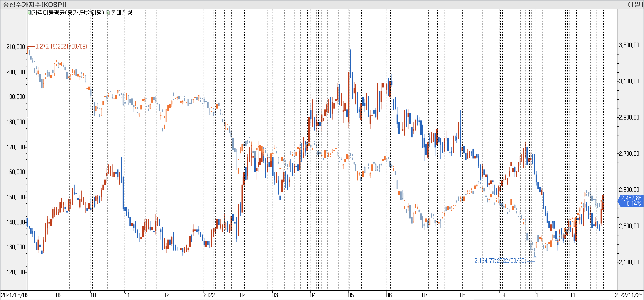Screen dimensions: 644x300
Task: Click the 2022/11/25 end date label
Action: (628, 295)
